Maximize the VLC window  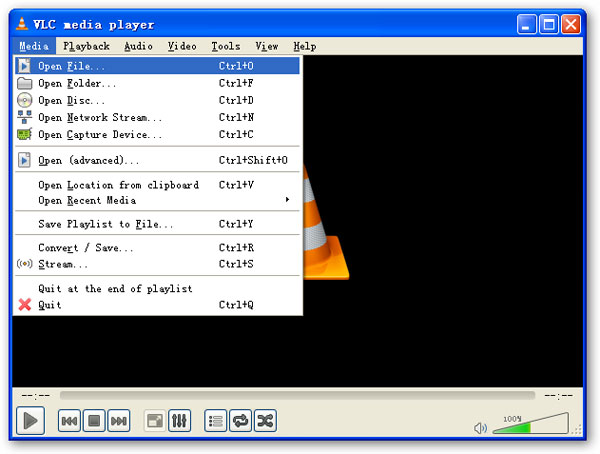pyautogui.click(x=549, y=24)
